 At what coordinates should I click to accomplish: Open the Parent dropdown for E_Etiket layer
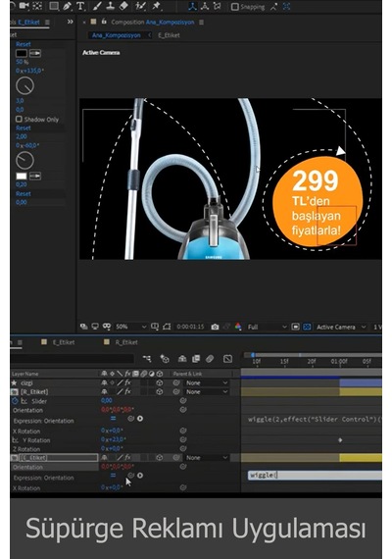pyautogui.click(x=206, y=457)
